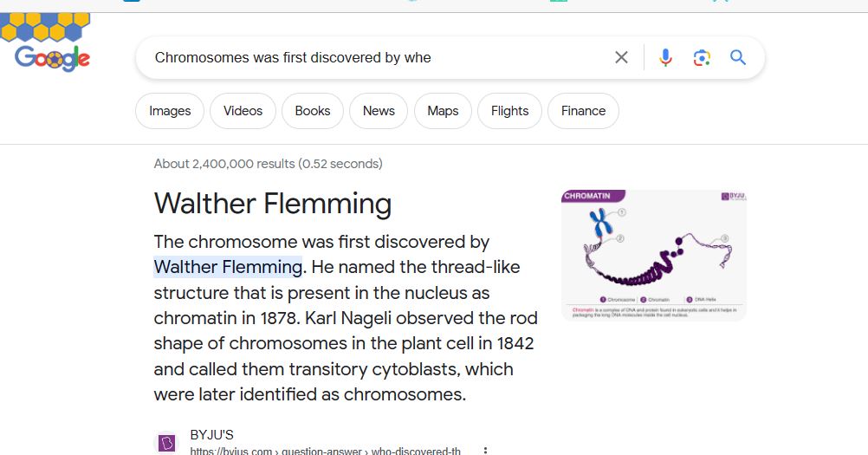Click the highlighted Walther Flemming text
The height and width of the screenshot is (455, 868).
[228, 267]
